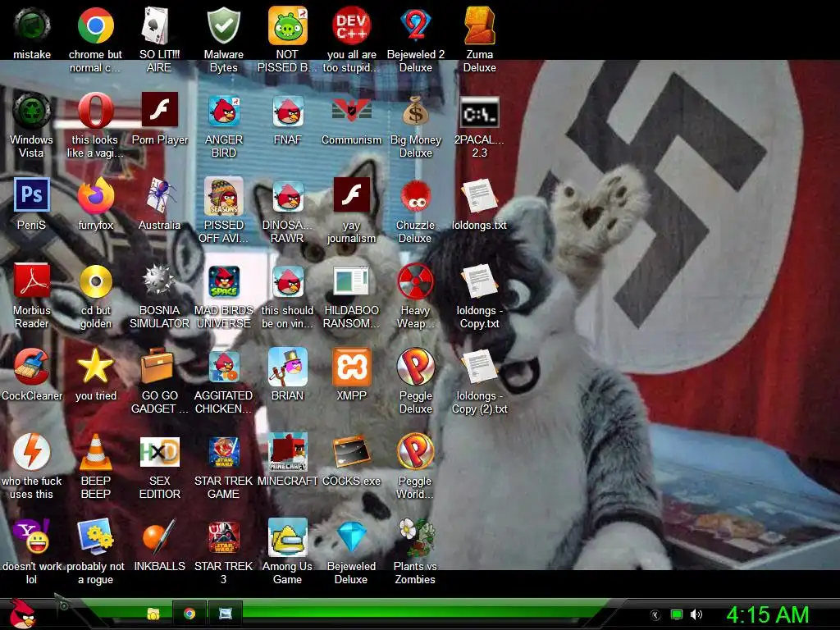Launch the 'STAR TREK GAME' Angry Birds icon
This screenshot has height=630, width=840.
tap(223, 452)
